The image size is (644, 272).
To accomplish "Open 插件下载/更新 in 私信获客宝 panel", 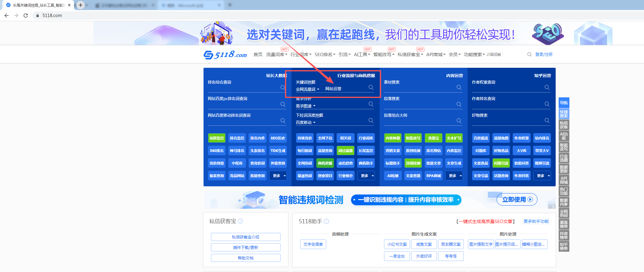I will coord(245,247).
